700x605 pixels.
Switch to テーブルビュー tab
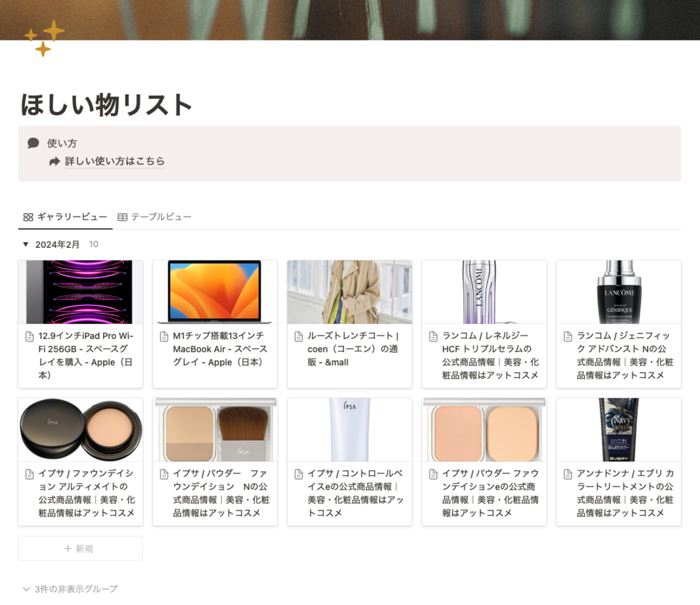click(x=155, y=217)
